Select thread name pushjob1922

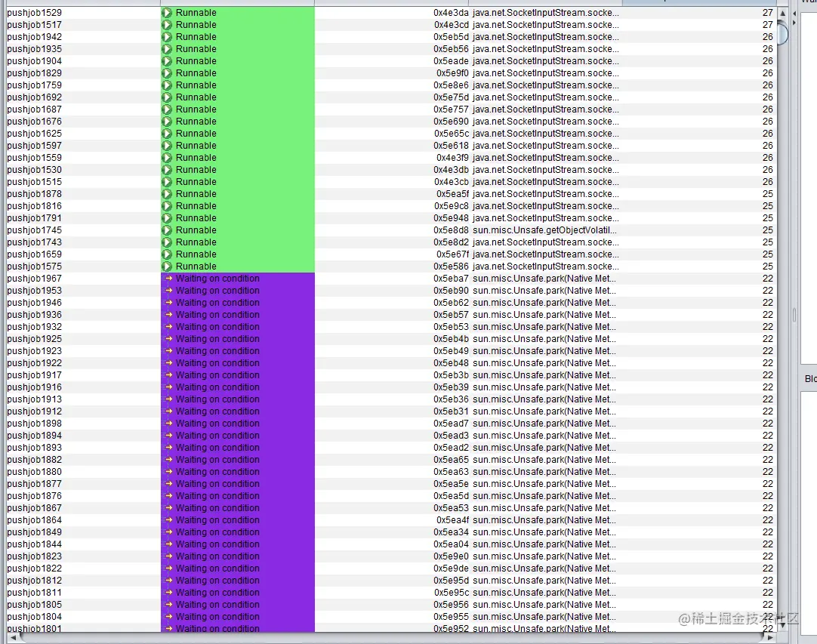pyautogui.click(x=35, y=363)
